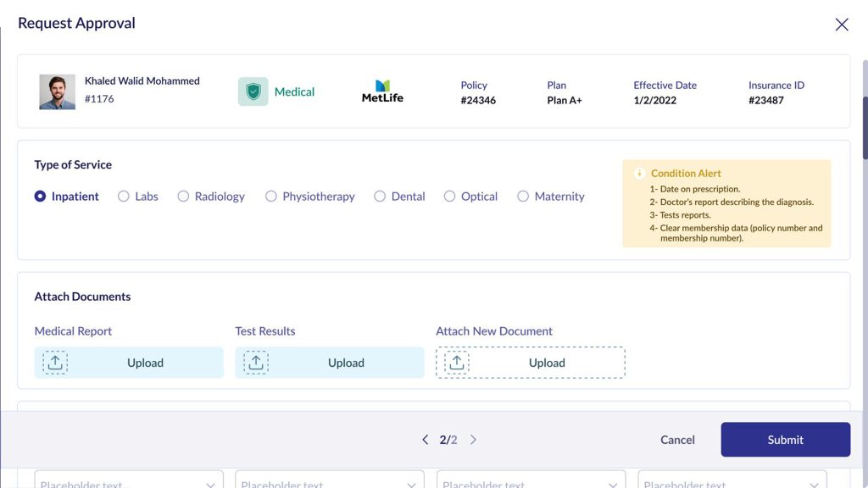The image size is (868, 488).
Task: Click the Plan A+ value
Action: [565, 100]
